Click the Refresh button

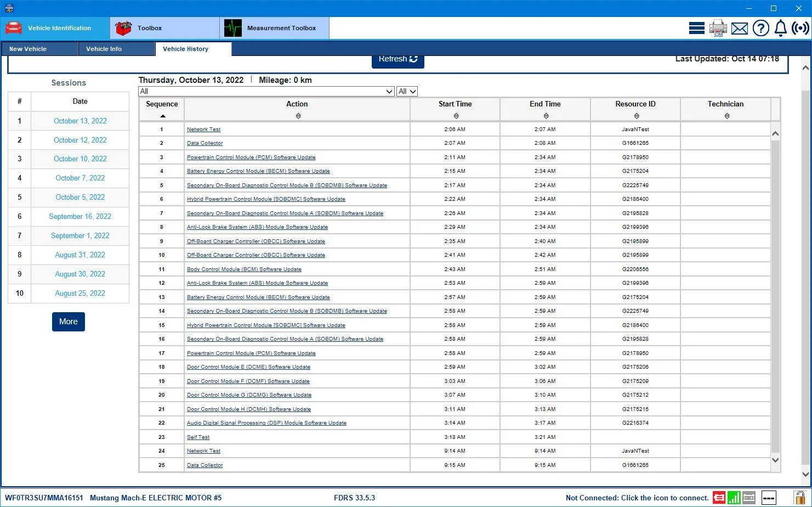[x=398, y=60]
